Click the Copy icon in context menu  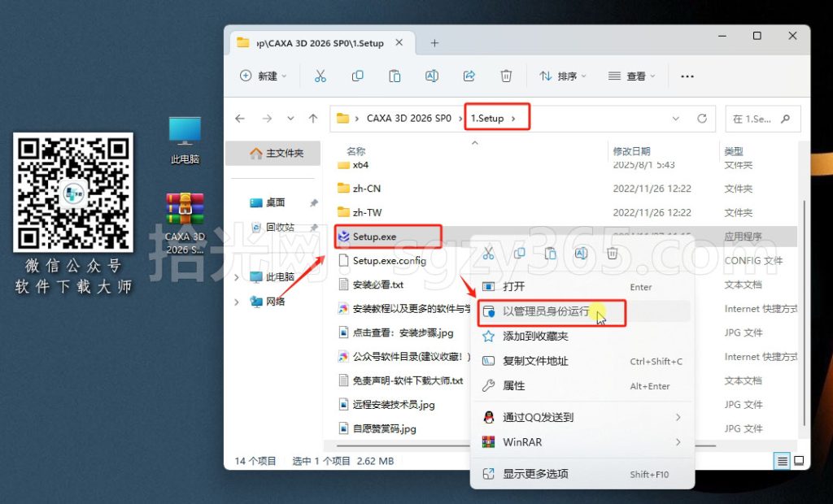519,254
